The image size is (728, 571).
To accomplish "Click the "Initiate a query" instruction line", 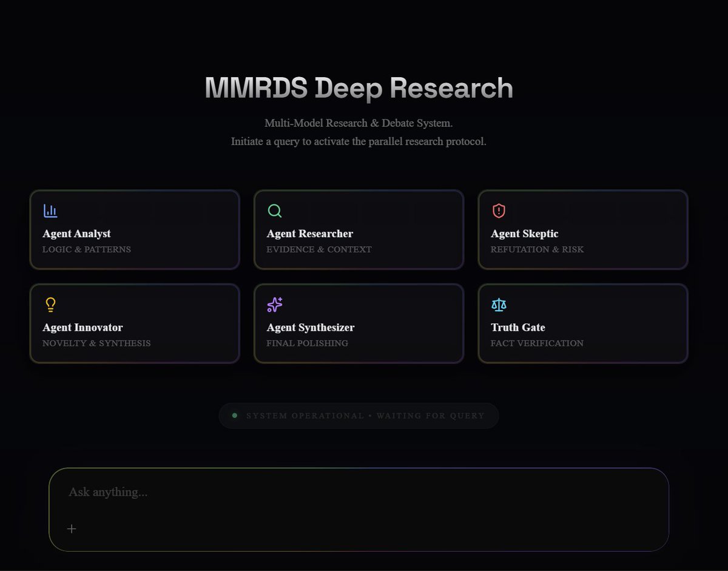I will coord(359,141).
